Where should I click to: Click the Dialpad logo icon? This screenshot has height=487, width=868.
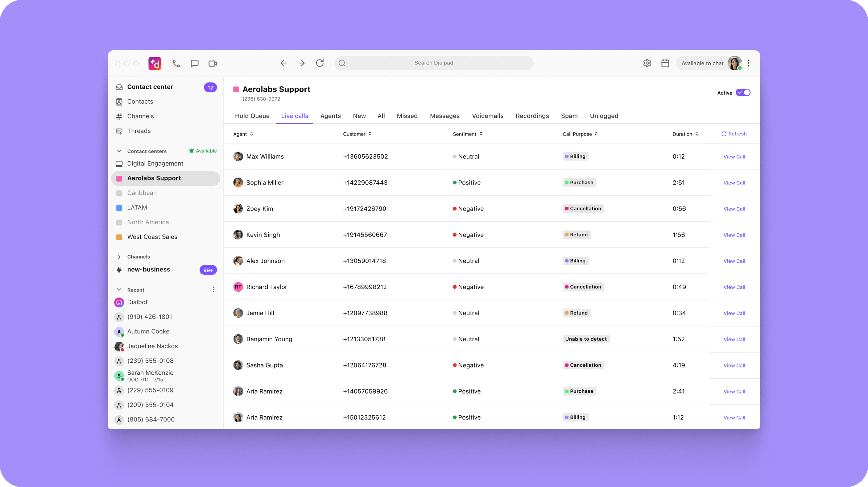point(155,63)
